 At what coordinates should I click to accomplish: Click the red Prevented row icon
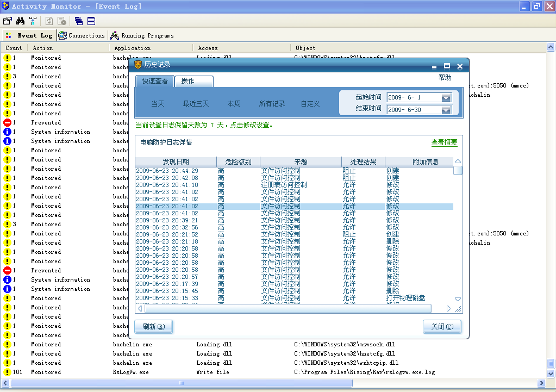coord(7,123)
